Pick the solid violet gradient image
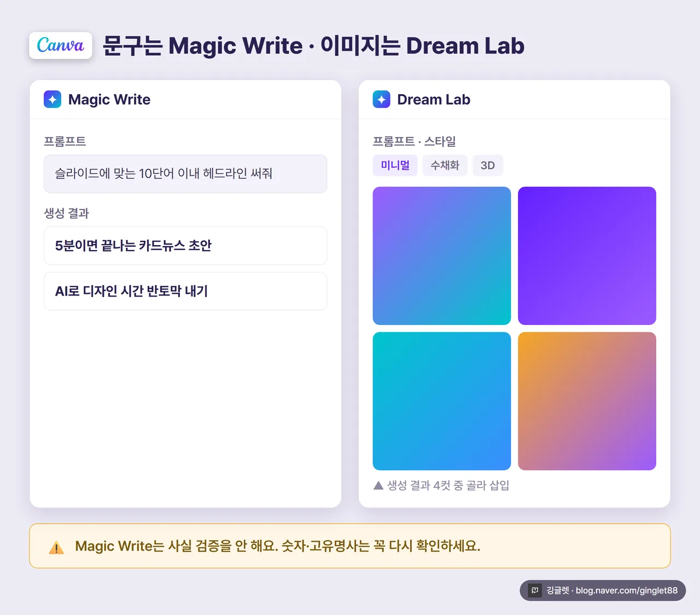This screenshot has width=700, height=615. (x=587, y=256)
